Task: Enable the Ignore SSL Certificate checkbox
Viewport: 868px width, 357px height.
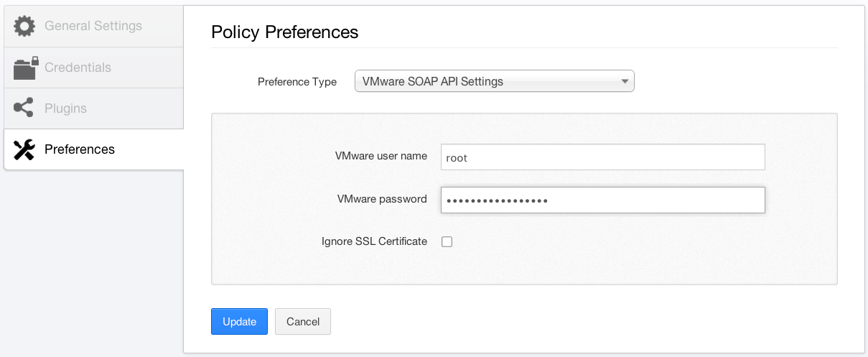Action: [447, 241]
